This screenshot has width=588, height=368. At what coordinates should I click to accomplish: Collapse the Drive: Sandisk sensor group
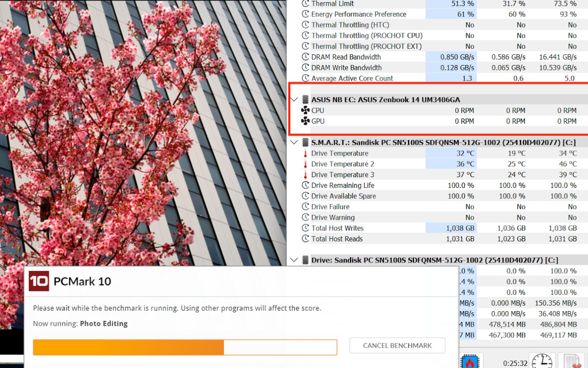tap(294, 260)
